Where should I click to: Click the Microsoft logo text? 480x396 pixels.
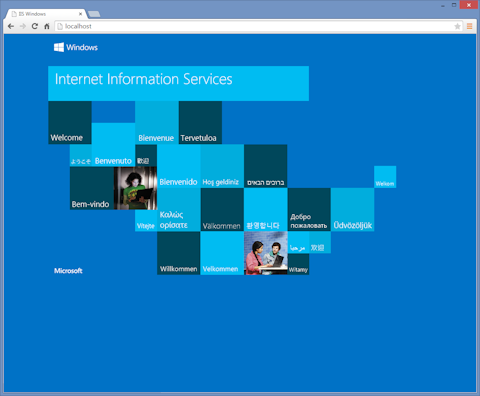coord(68,271)
